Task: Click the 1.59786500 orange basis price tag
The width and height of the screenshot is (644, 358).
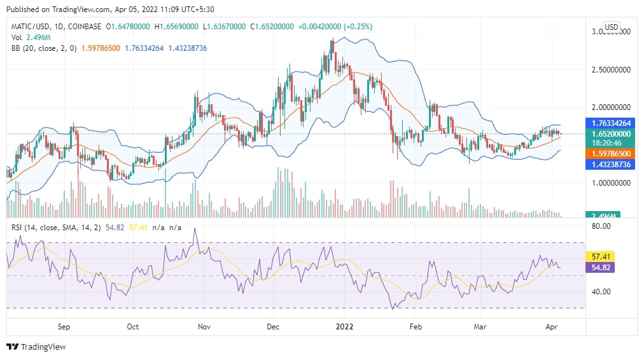Action: click(x=610, y=153)
